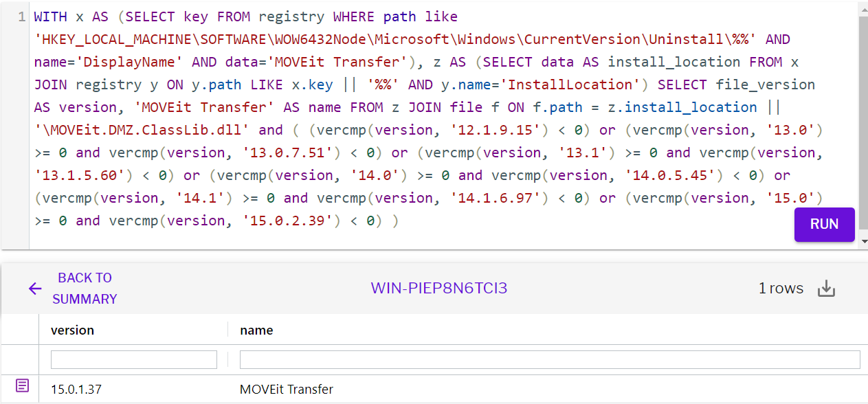Select the hostname WIN-PIEP8N6TCI3

pos(438,287)
